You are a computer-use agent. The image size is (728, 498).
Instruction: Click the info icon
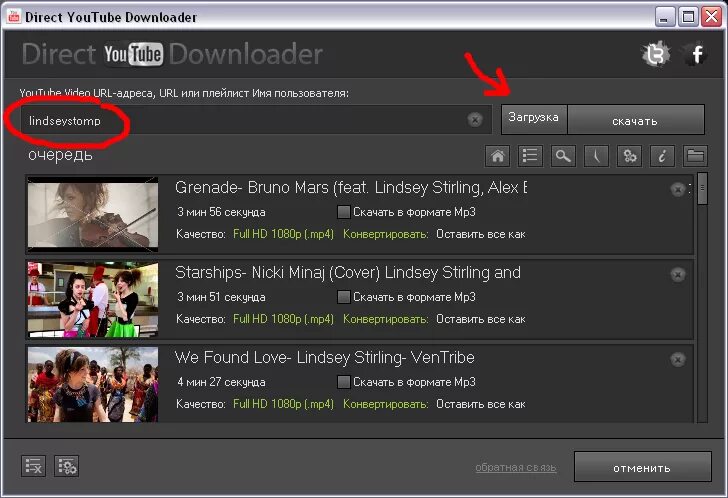coord(662,155)
